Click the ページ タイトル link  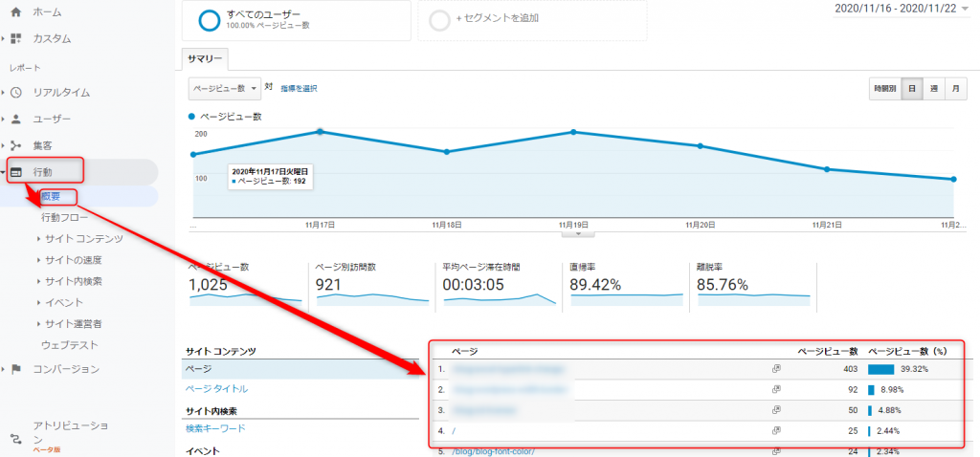tap(217, 389)
